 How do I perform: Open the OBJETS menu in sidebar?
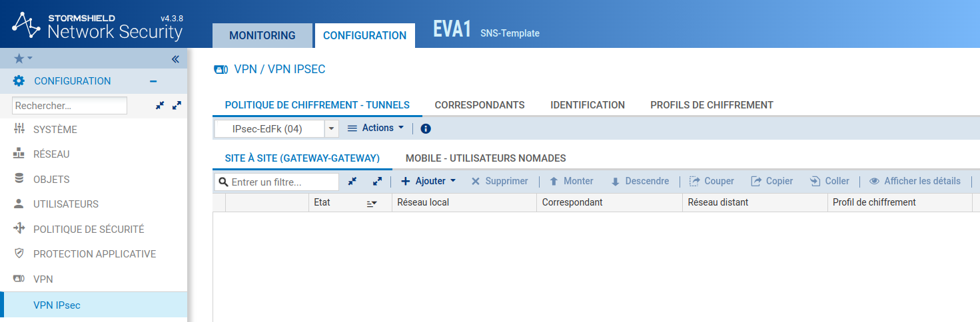pos(51,180)
